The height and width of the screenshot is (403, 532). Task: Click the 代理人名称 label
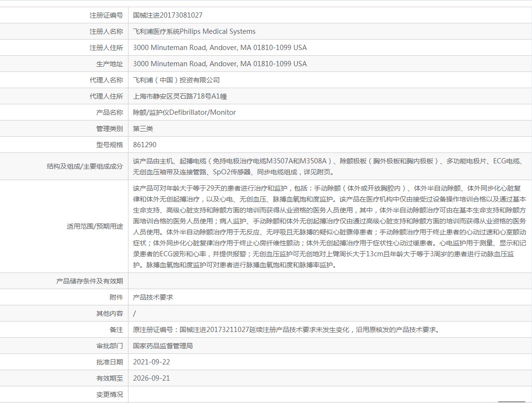(x=106, y=80)
